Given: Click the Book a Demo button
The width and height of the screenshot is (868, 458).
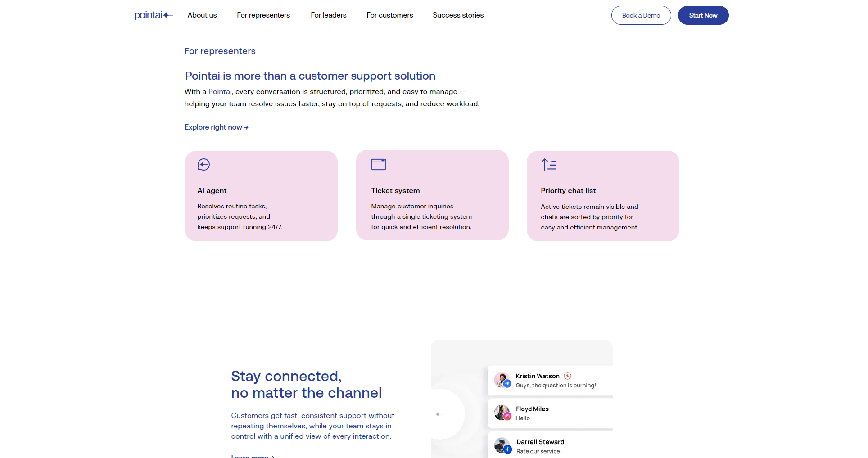Looking at the screenshot, I should pos(641,15).
